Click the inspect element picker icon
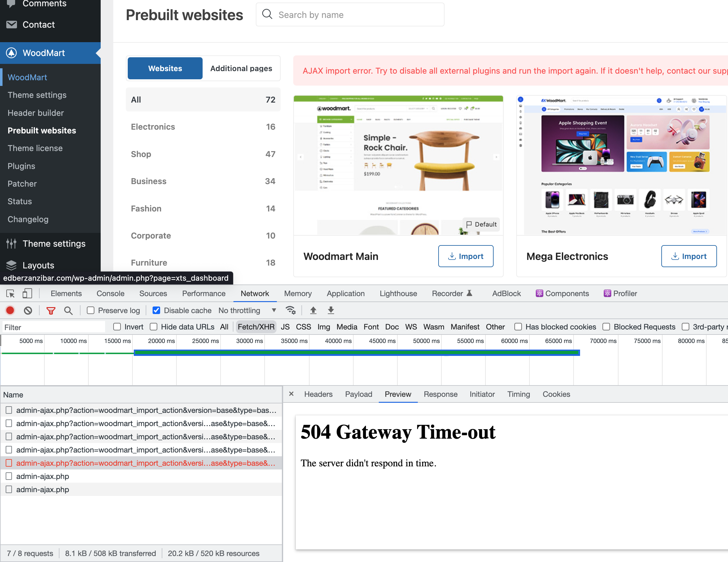The image size is (728, 562). [10, 294]
